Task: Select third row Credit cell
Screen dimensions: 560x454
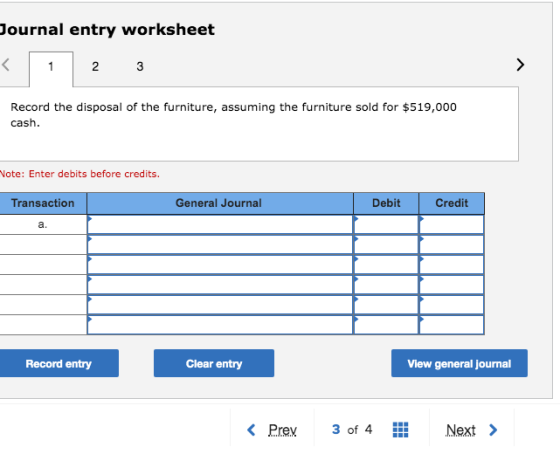Action: 452,265
